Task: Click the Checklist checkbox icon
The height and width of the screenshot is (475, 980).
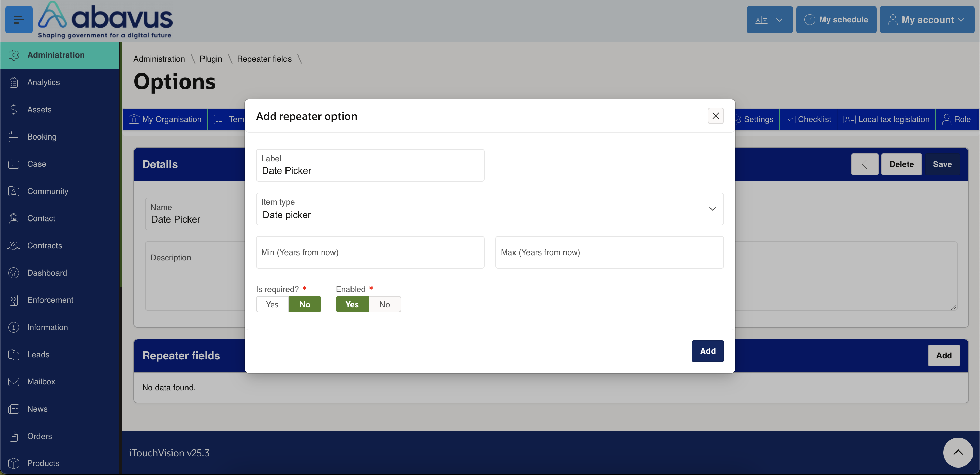Action: pos(790,119)
